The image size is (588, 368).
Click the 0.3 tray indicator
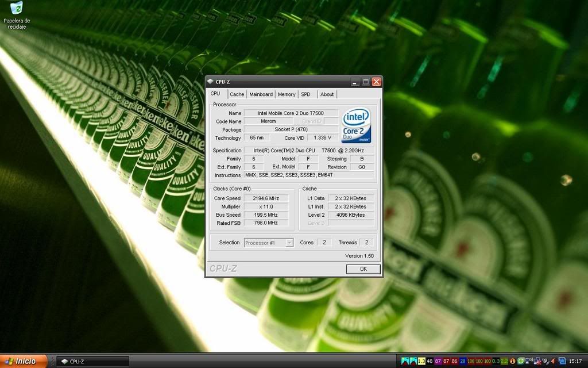496,361
